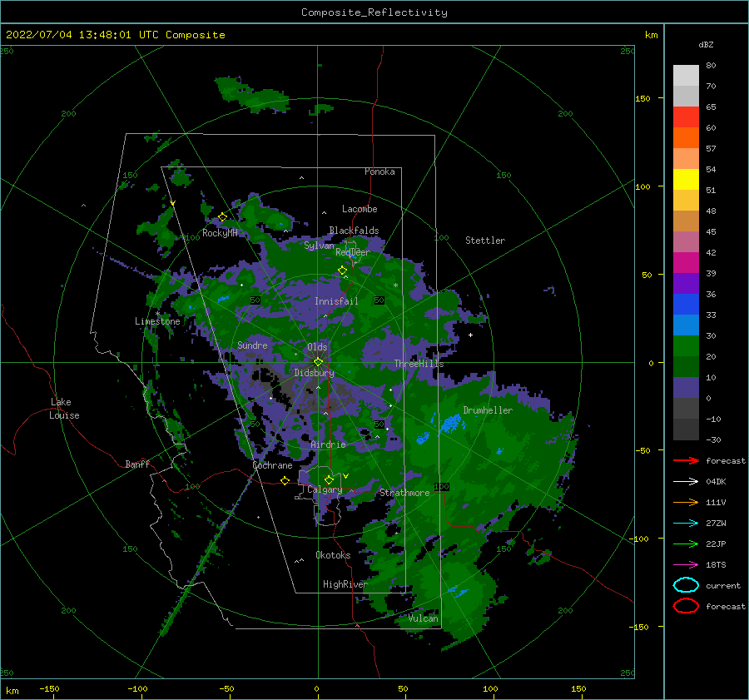
Task: Click the 18TS legend text
Action: pyautogui.click(x=716, y=565)
